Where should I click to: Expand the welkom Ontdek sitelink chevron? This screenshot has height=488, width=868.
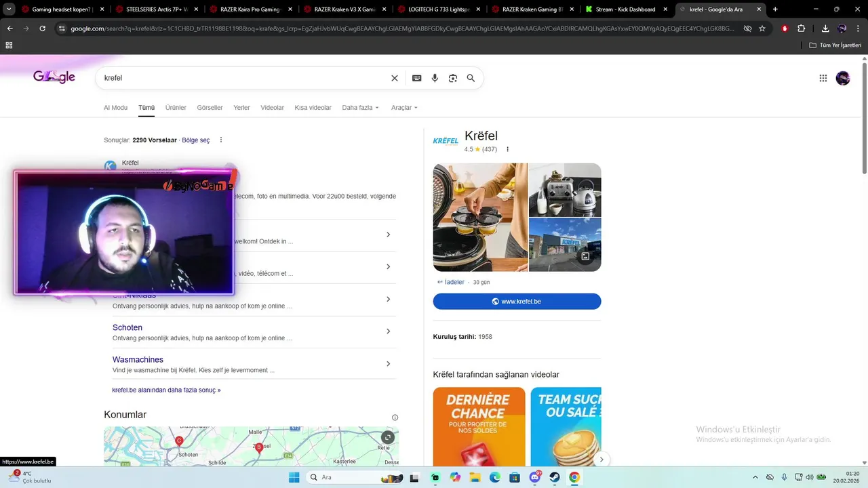pos(388,235)
